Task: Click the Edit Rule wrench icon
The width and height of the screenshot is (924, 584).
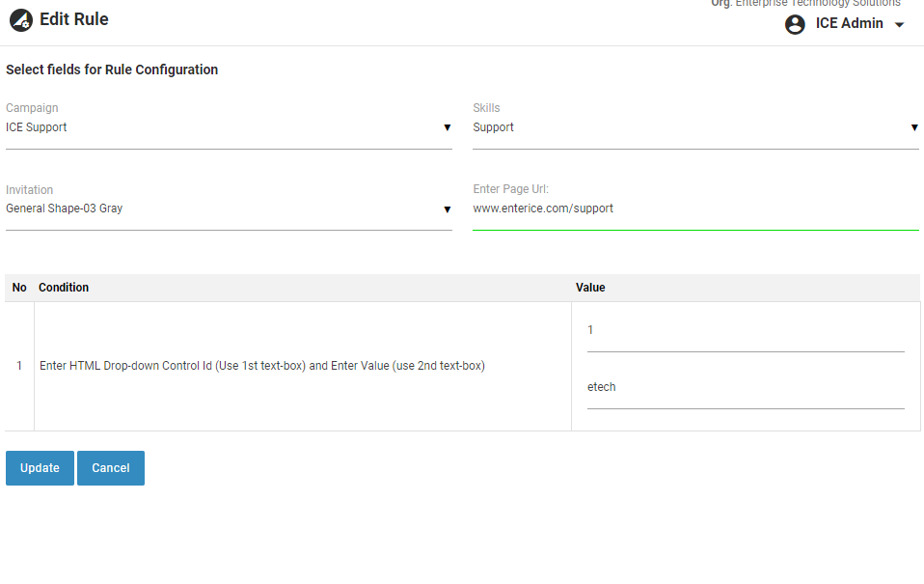Action: point(20,20)
